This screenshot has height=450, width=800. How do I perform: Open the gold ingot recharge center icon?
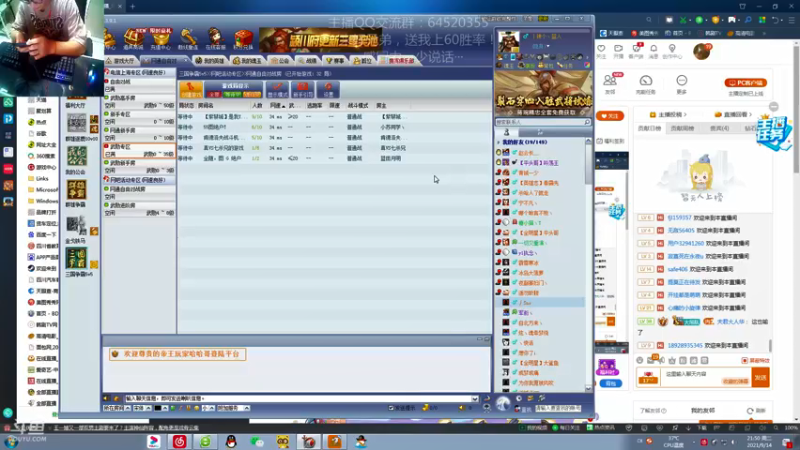[161, 39]
